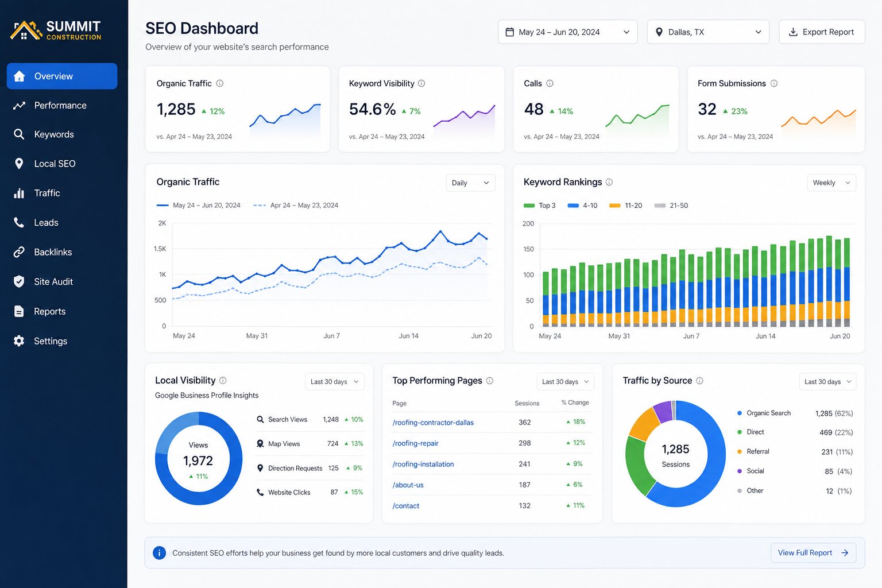Click the Site Audit shield icon
This screenshot has width=882, height=588.
(19, 281)
